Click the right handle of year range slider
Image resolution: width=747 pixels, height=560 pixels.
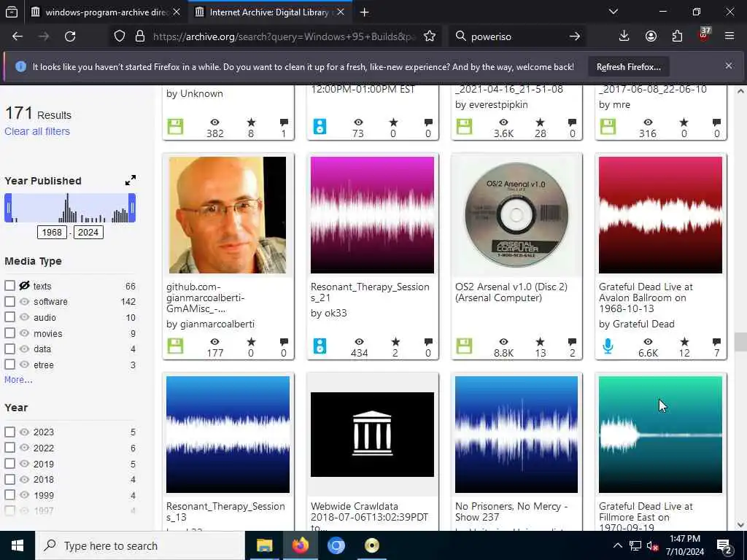point(132,208)
